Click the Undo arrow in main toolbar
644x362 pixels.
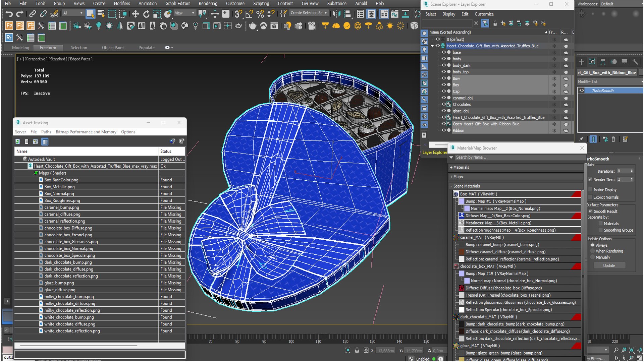pyautogui.click(x=9, y=14)
